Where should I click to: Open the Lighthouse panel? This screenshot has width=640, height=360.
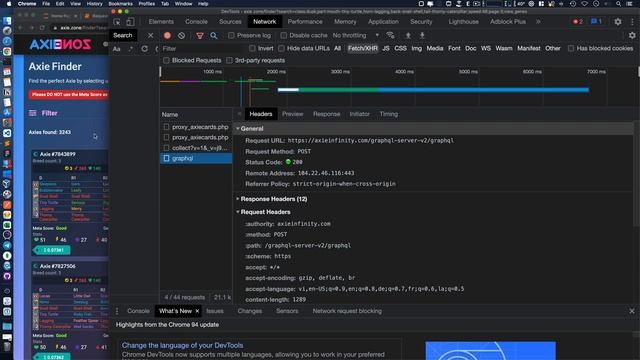[463, 22]
